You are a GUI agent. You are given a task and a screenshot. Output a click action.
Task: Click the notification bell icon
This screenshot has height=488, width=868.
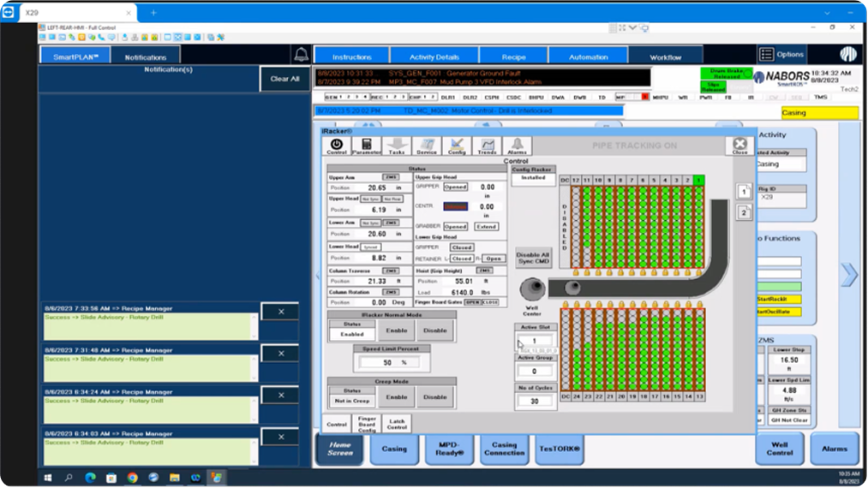301,54
